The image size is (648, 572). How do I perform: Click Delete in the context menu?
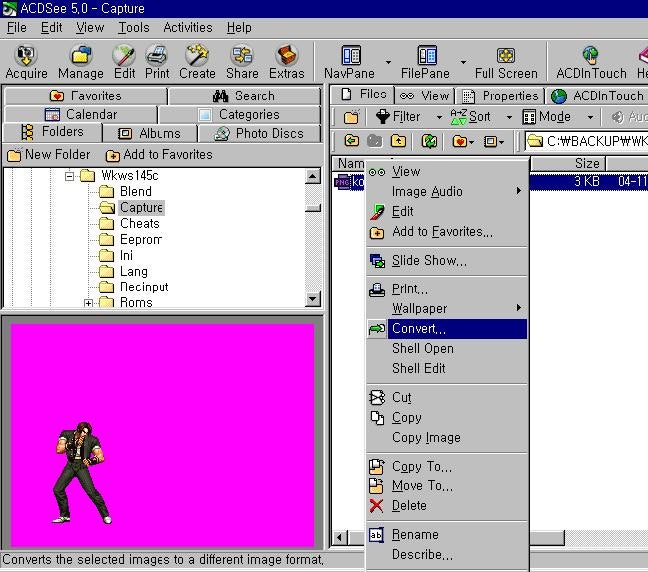coord(447,506)
